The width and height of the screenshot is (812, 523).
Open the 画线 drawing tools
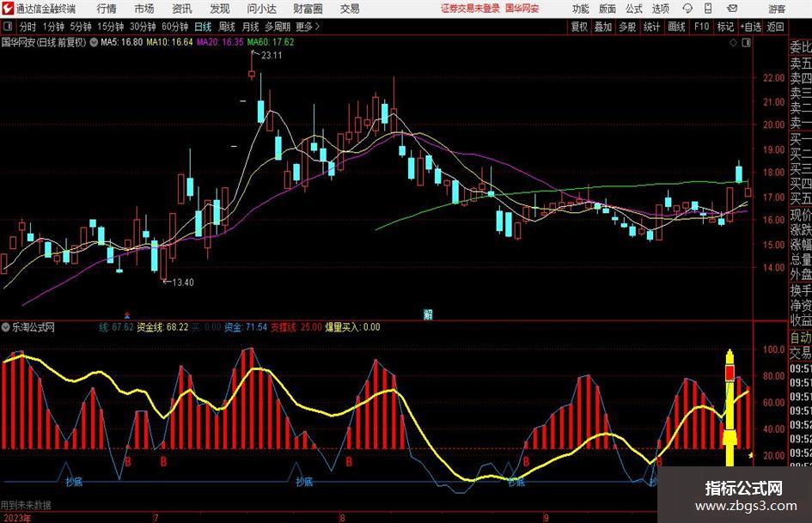[677, 27]
